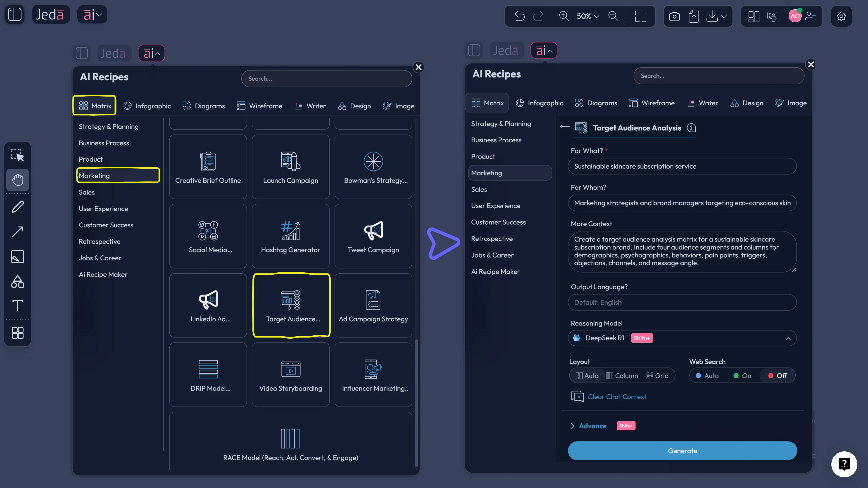Choose the arrow connector tool
Screen dimensions: 868x488
pos(17,232)
